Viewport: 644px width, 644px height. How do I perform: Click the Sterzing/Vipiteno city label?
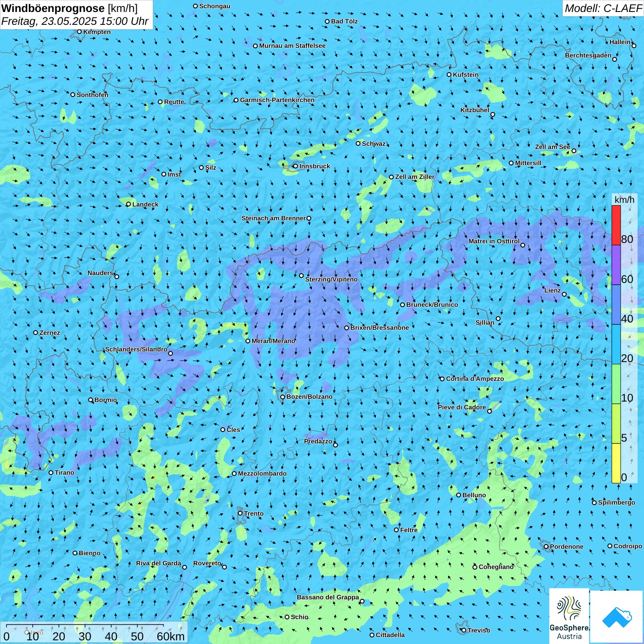(331, 279)
